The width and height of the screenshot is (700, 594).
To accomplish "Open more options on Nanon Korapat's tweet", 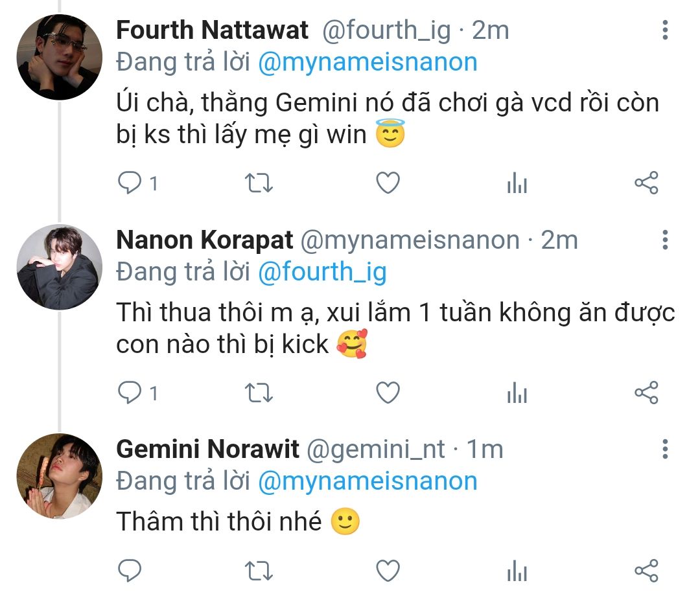I will click(x=665, y=240).
